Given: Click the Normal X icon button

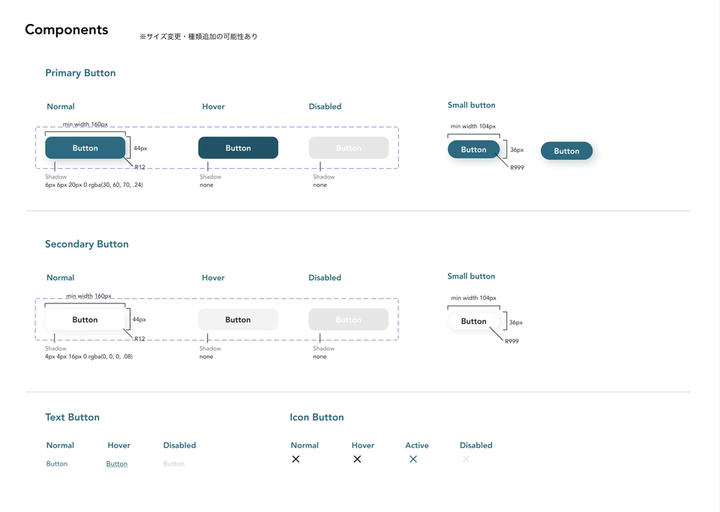Looking at the screenshot, I should (296, 459).
